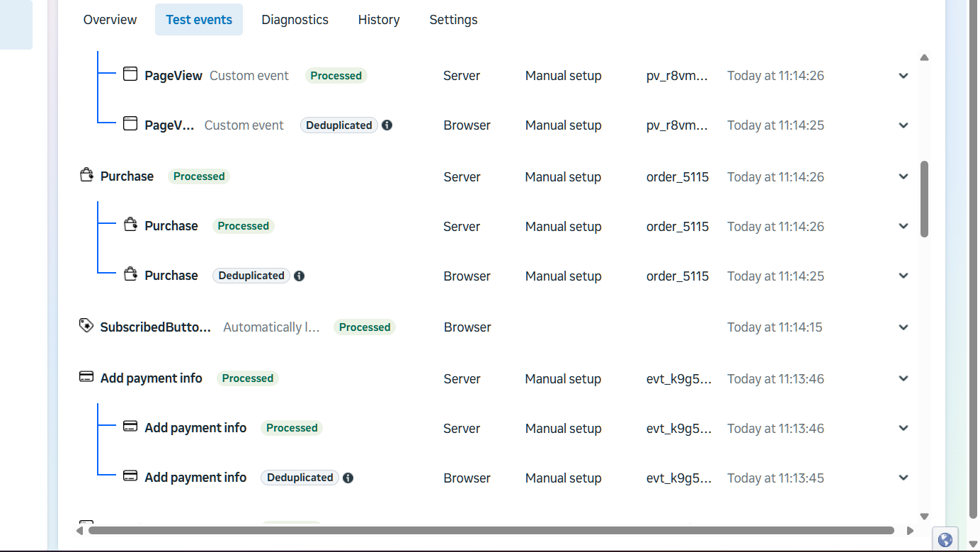The image size is (980, 552).
Task: Switch to the Diagnostics tab
Action: (295, 20)
